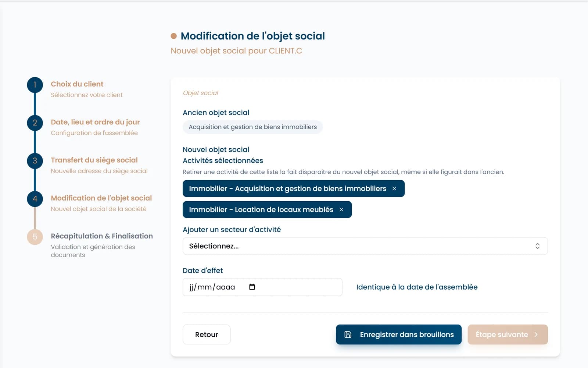Click 'Sélectionnez votre client' step description
This screenshot has width=588, height=368.
[x=86, y=95]
